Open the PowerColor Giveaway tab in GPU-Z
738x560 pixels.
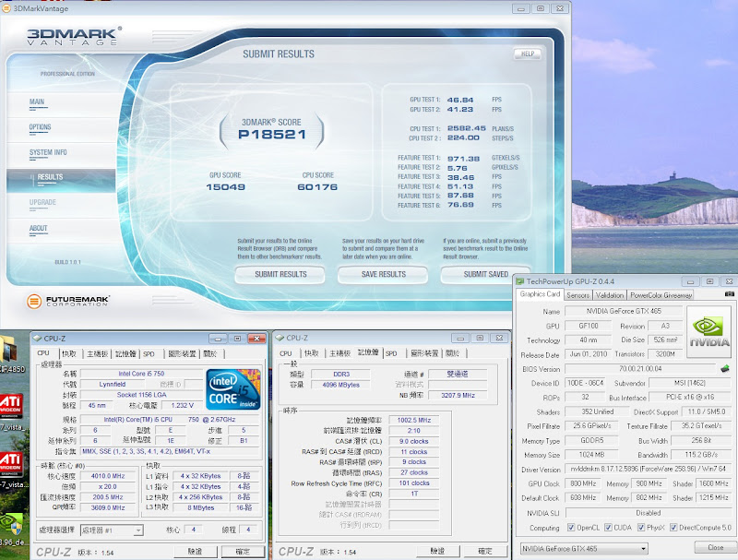click(661, 295)
